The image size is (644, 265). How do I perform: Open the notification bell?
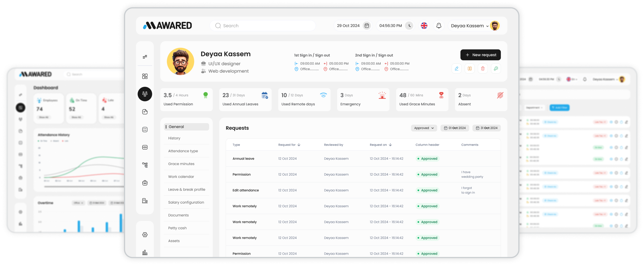click(438, 26)
